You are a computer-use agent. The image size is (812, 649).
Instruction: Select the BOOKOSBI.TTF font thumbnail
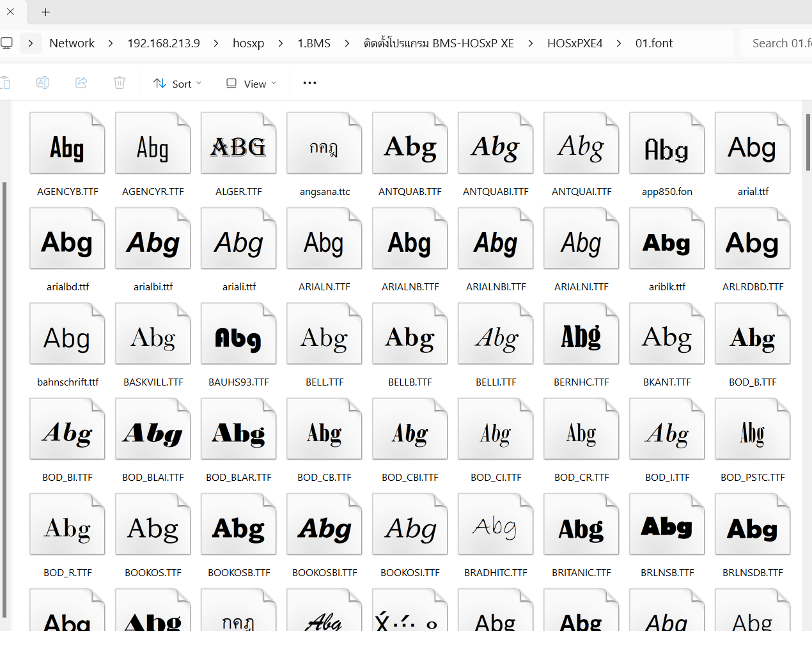pos(324,524)
